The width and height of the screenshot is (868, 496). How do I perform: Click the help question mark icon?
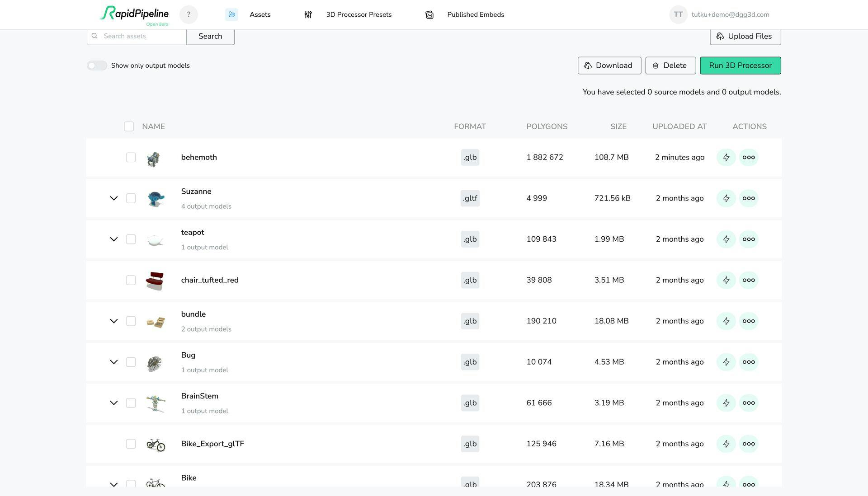(189, 14)
